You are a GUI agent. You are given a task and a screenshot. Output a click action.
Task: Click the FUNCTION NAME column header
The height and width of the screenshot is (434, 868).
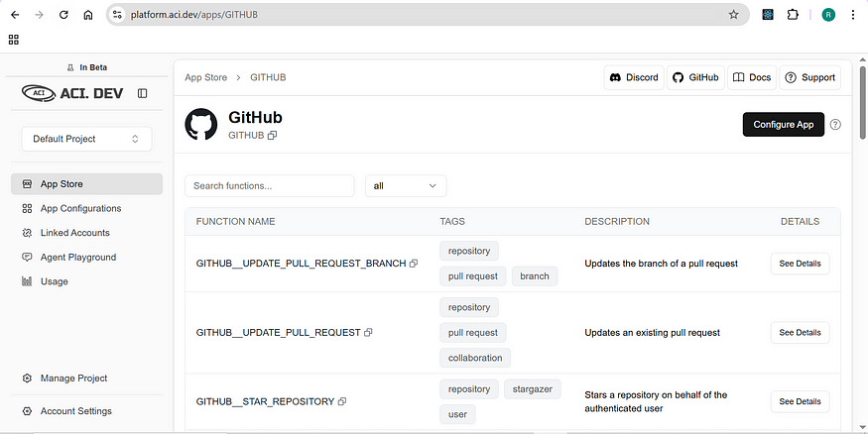click(x=235, y=222)
